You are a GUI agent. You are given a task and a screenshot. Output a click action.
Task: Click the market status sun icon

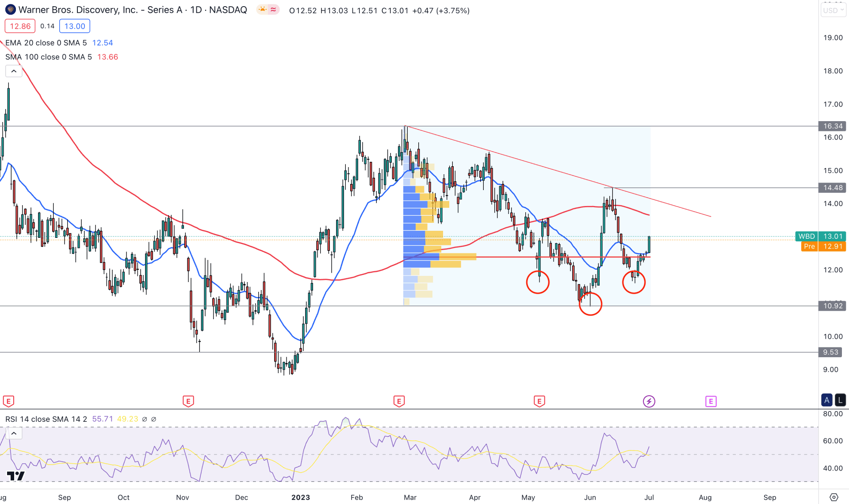coord(263,10)
